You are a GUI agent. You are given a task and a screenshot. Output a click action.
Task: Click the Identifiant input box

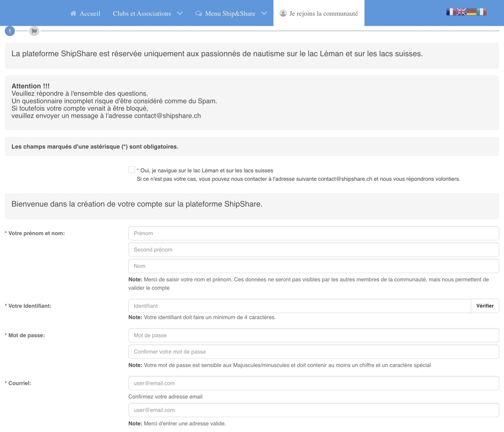coord(299,306)
